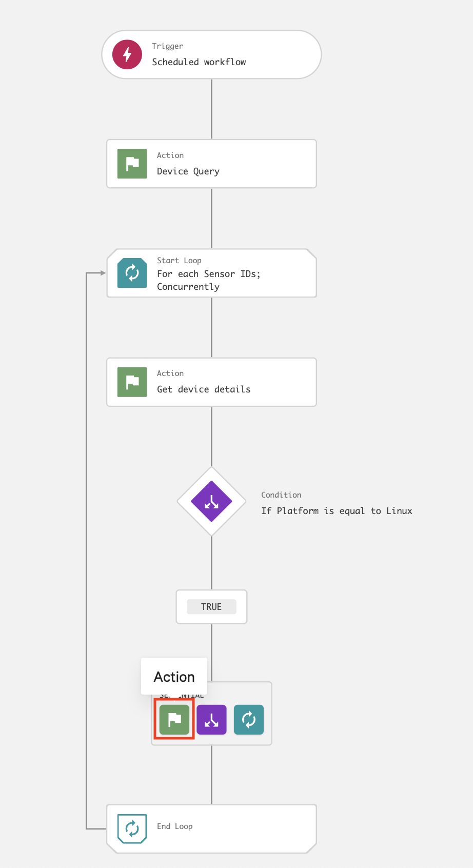Click the "Condition" heading beside the diamond
Image resolution: width=473 pixels, height=868 pixels.
pyautogui.click(x=281, y=495)
